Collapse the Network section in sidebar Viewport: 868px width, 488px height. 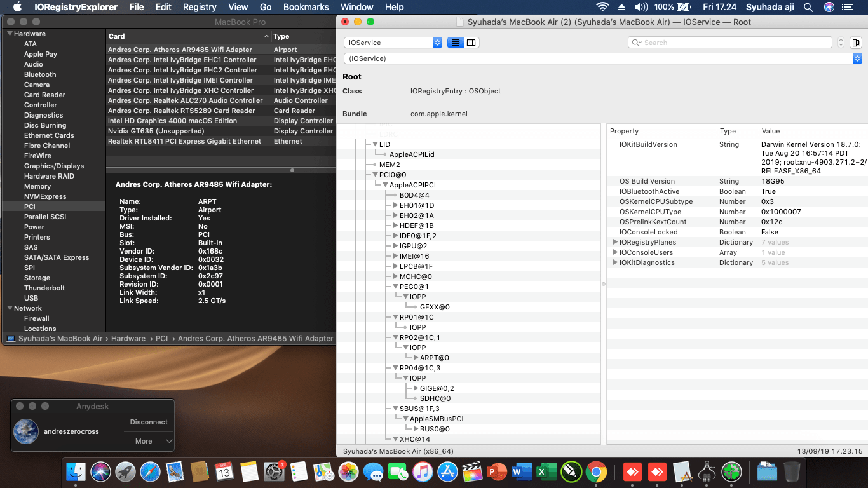click(10, 308)
